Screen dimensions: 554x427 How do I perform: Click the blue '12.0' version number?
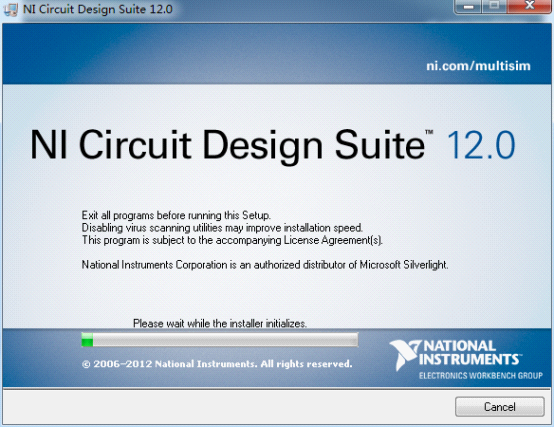(481, 145)
